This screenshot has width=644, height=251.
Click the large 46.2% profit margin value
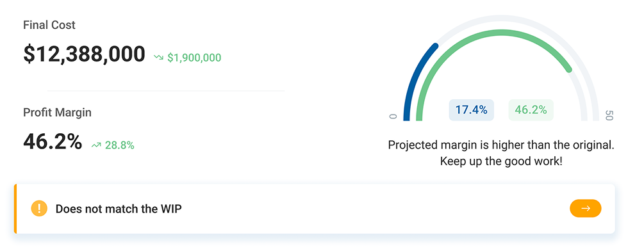pyautogui.click(x=53, y=142)
